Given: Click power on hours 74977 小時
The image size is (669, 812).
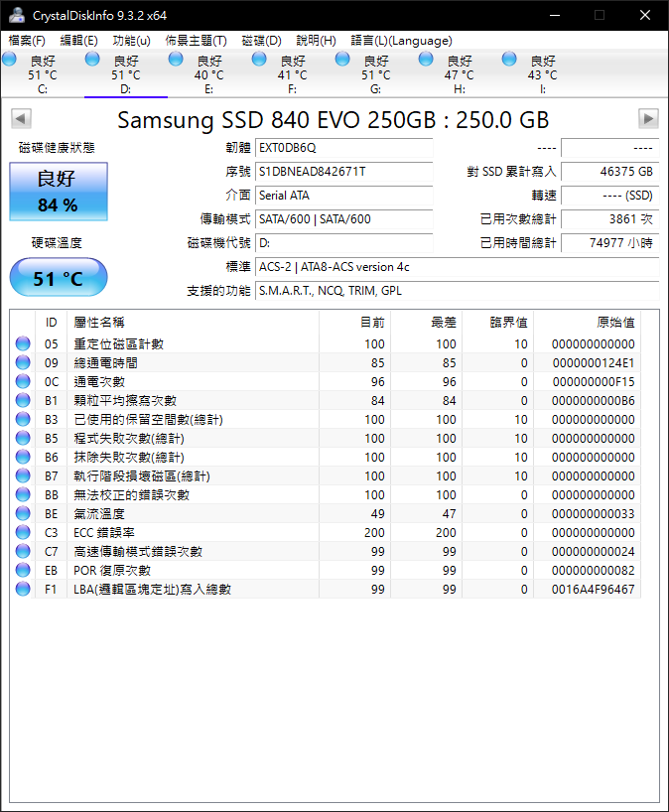Looking at the screenshot, I should (610, 243).
